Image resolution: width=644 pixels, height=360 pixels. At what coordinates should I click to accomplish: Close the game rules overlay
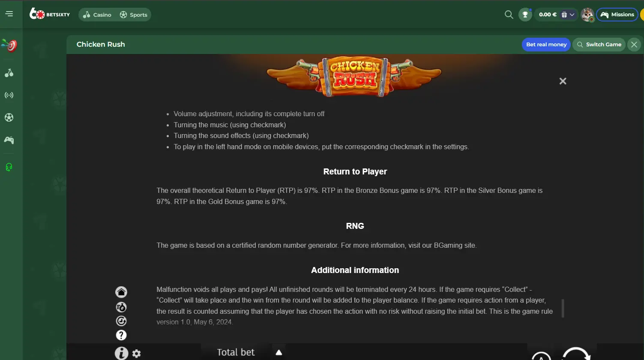tap(563, 81)
